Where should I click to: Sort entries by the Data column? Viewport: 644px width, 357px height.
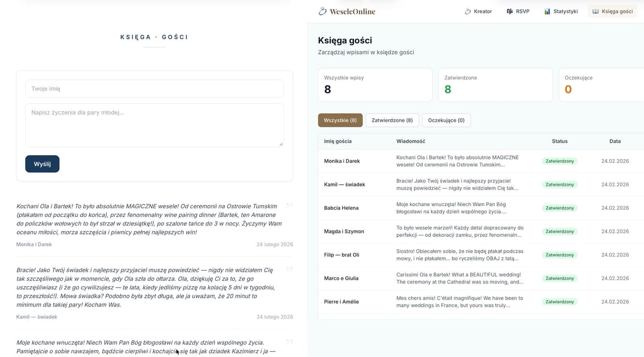pyautogui.click(x=615, y=141)
